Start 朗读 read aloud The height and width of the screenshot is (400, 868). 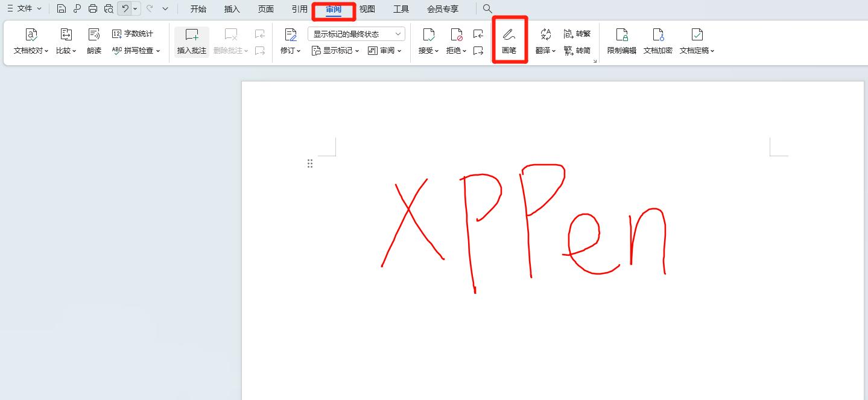94,41
